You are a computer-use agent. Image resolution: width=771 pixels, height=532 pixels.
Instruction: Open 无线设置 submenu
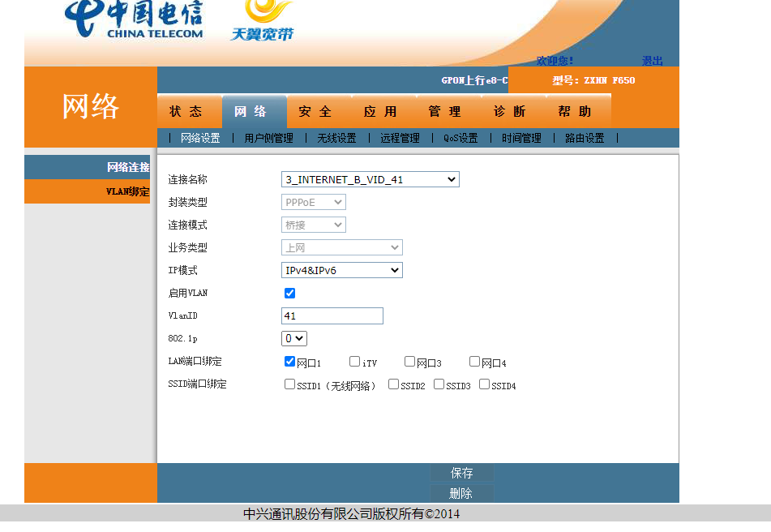click(336, 138)
